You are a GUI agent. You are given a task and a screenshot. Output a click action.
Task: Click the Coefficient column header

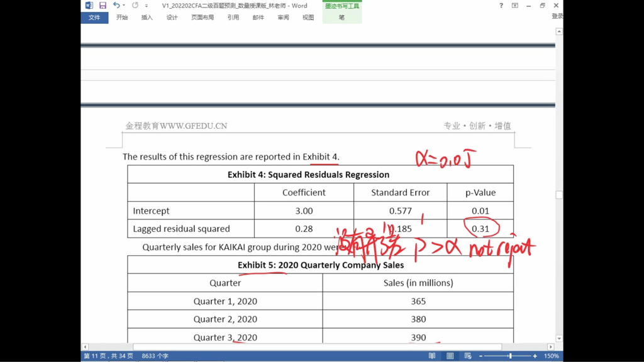[x=304, y=192]
